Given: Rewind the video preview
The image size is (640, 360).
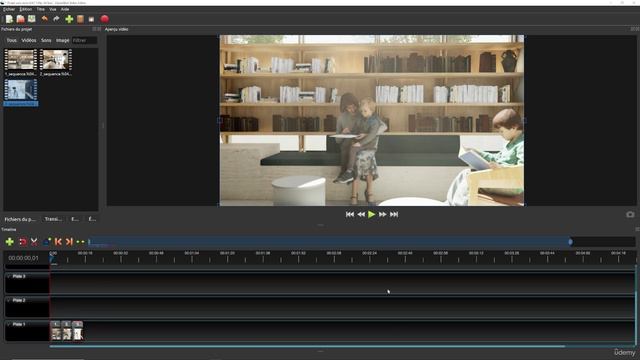Looking at the screenshot, I should click(361, 214).
